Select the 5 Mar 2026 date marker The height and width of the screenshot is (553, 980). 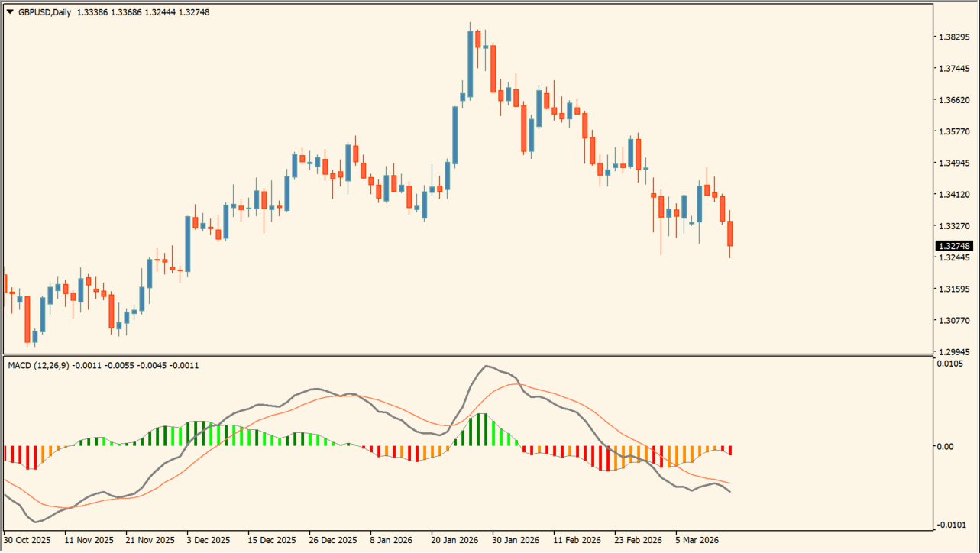[697, 540]
